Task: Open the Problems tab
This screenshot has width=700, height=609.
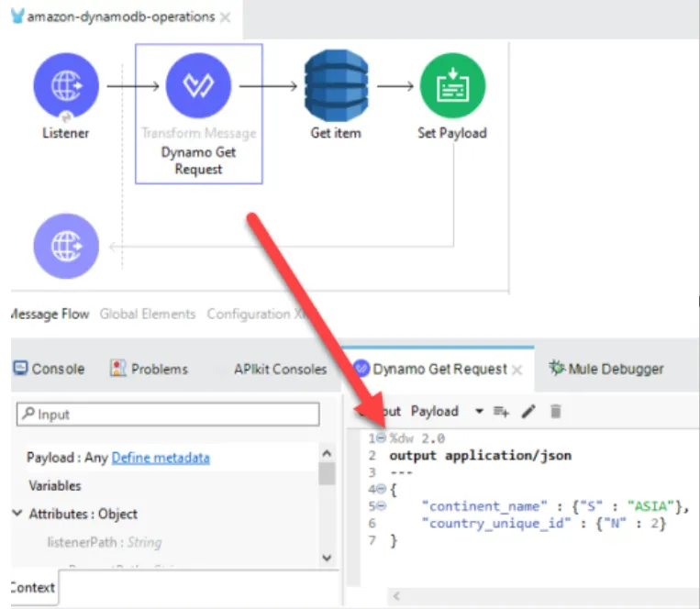Action: (x=150, y=369)
